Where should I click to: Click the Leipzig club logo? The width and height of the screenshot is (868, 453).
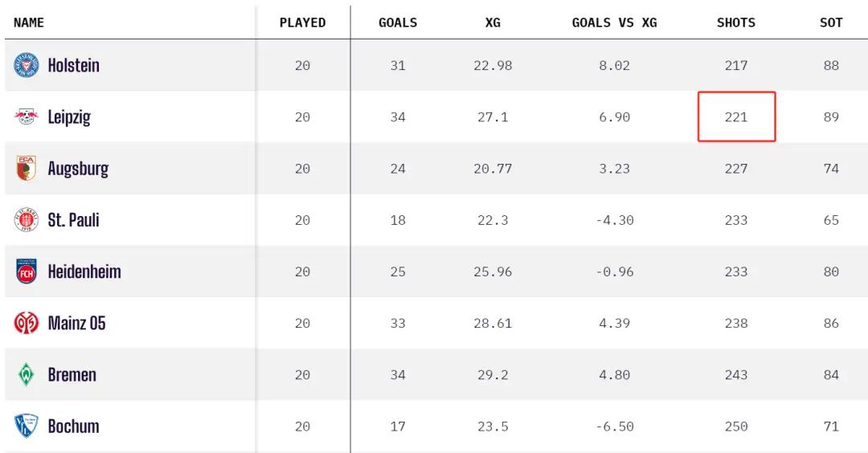[x=26, y=116]
